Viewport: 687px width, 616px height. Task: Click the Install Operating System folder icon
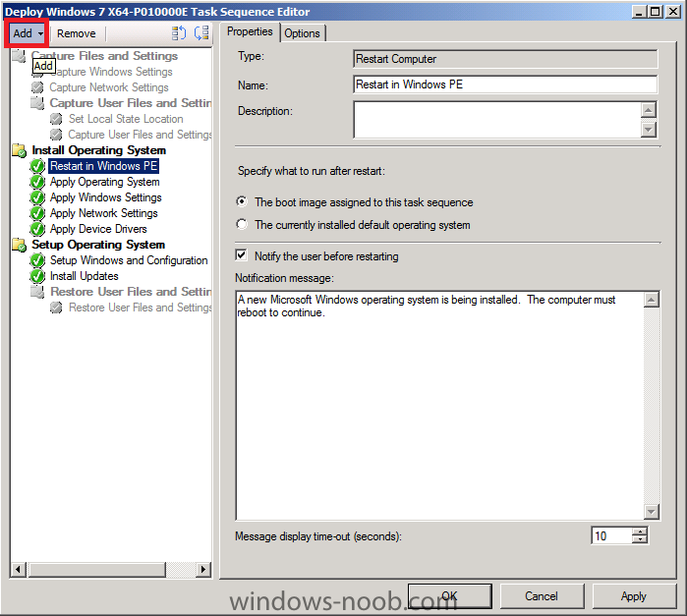pyautogui.click(x=20, y=150)
